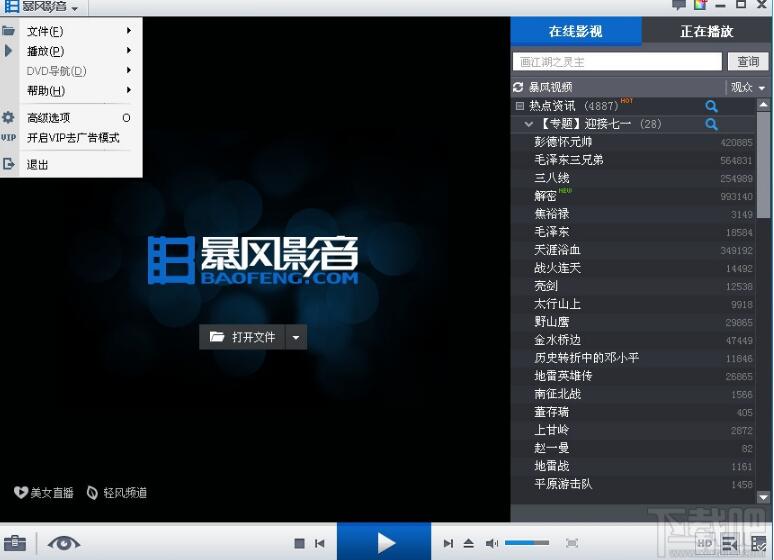The height and width of the screenshot is (560, 774).
Task: Select 彭德怀元帅 in the list
Action: tap(633, 142)
